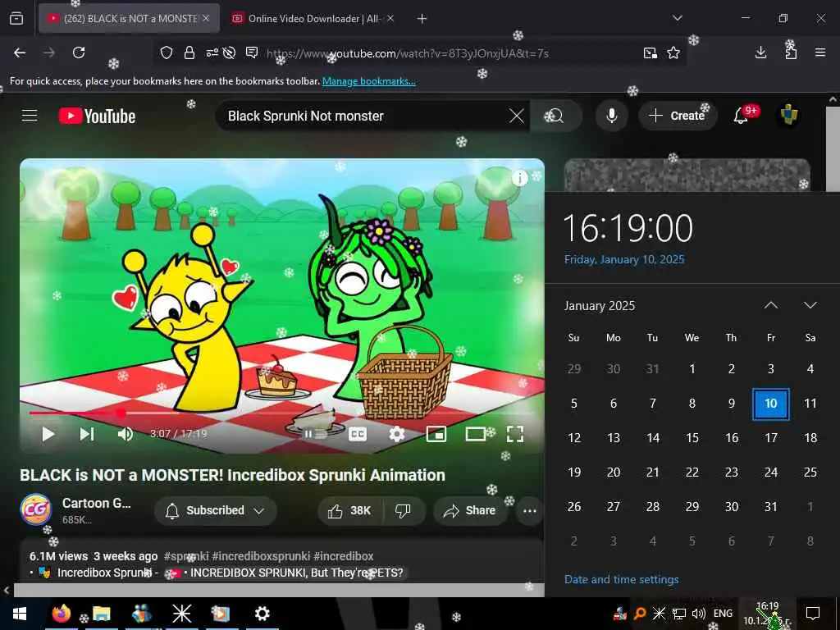The height and width of the screenshot is (630, 840).
Task: Click the January 2025 month header
Action: point(600,306)
